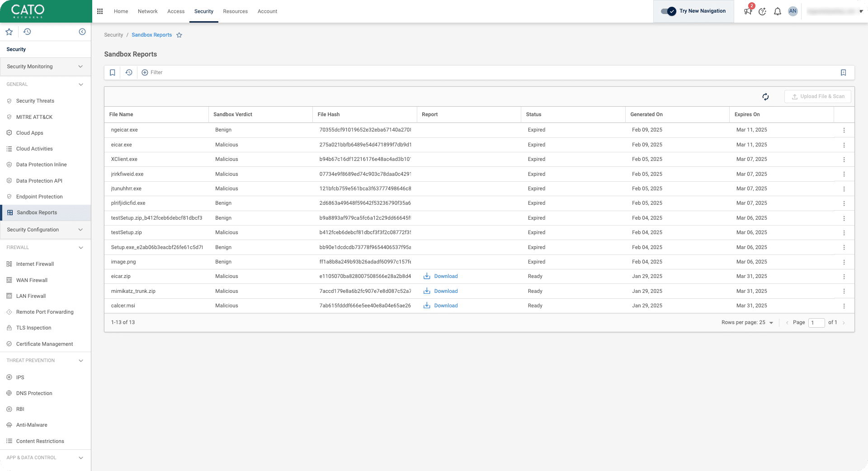Open TLS Inspection in the sidebar
This screenshot has width=868, height=471.
click(33, 328)
